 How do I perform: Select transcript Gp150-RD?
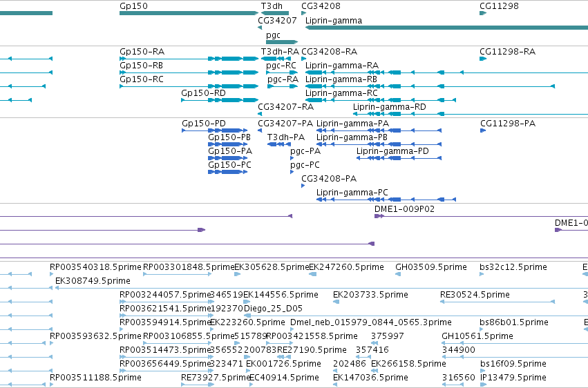pos(220,100)
